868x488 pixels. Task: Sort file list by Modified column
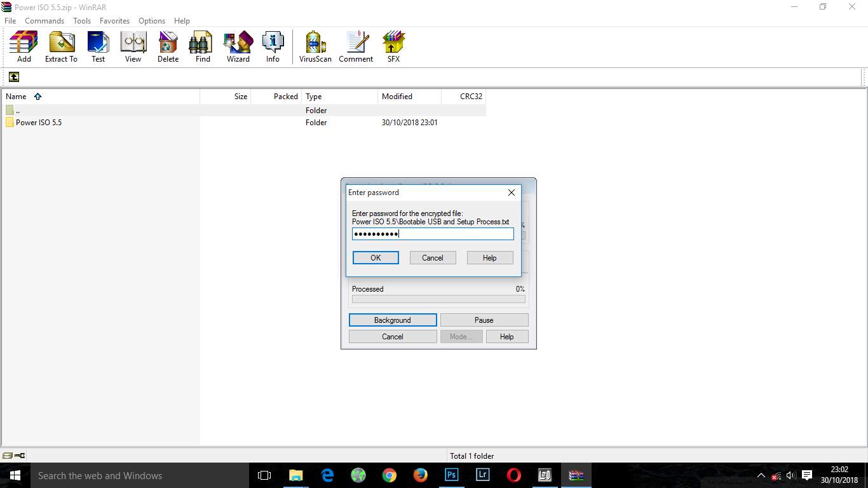tap(397, 97)
